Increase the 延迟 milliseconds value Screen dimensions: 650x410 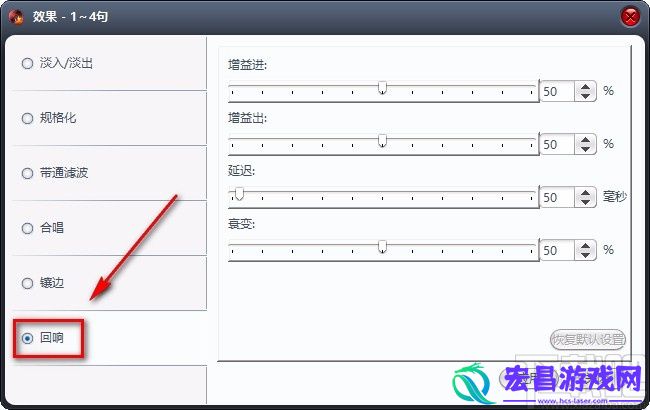585,193
